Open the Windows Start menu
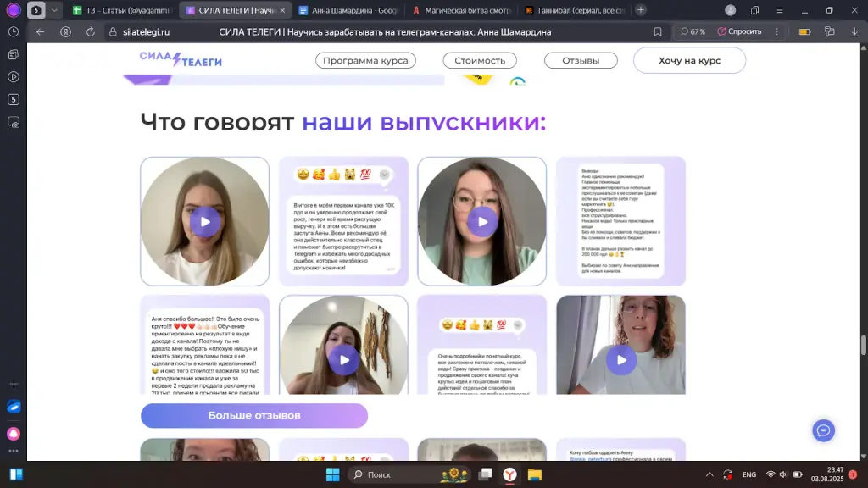 tap(332, 474)
